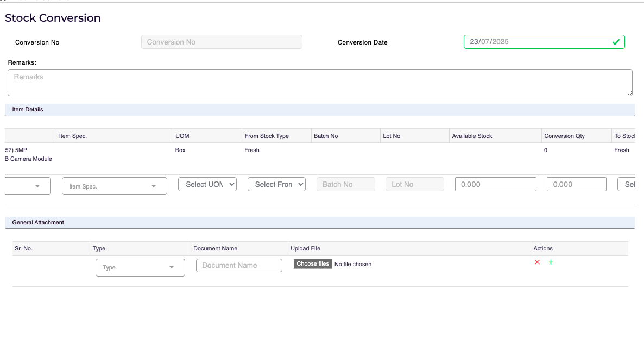Viewport: 644px width, 364px height.
Task: Select the General Attachment section header
Action: tap(38, 222)
